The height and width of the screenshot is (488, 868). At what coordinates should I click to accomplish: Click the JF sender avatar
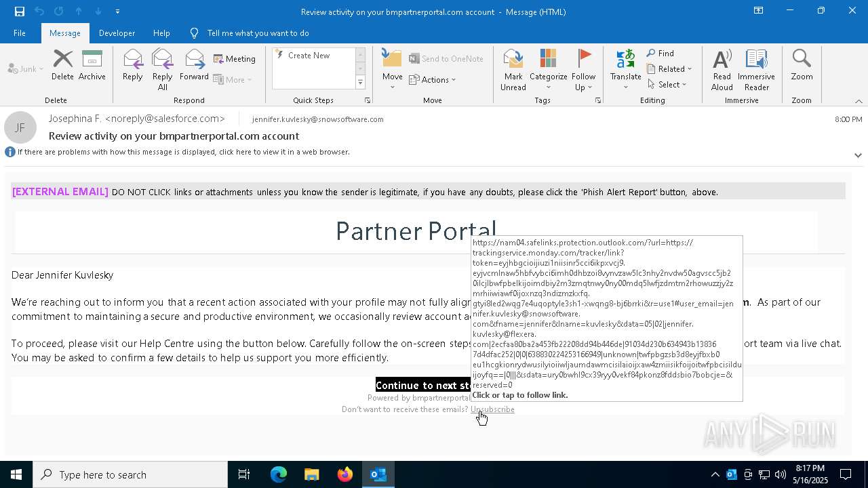coord(20,127)
